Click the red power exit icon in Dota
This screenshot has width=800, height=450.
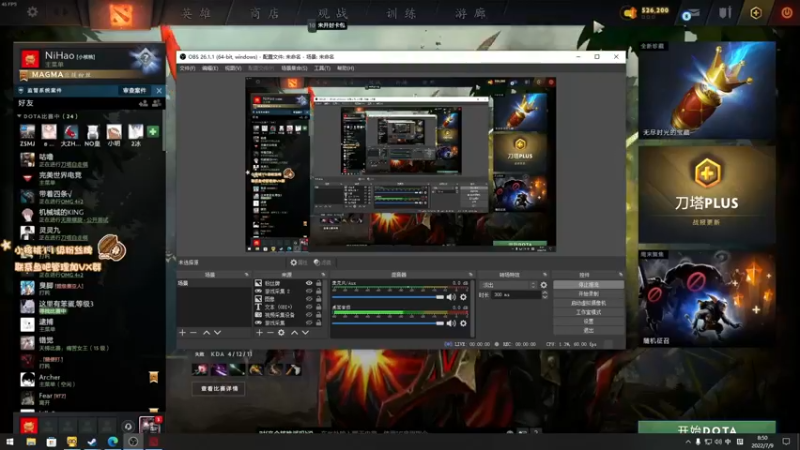click(787, 12)
